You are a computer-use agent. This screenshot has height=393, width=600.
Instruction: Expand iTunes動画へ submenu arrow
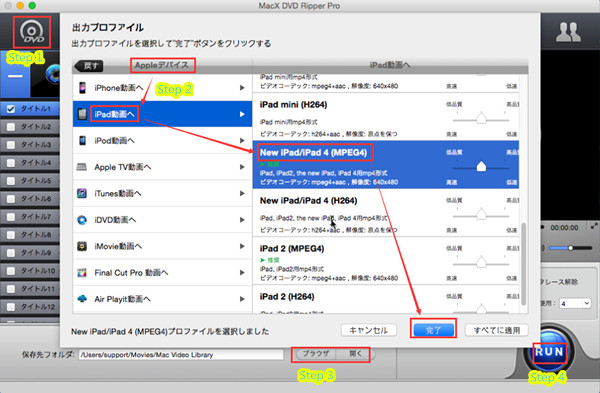pyautogui.click(x=242, y=193)
